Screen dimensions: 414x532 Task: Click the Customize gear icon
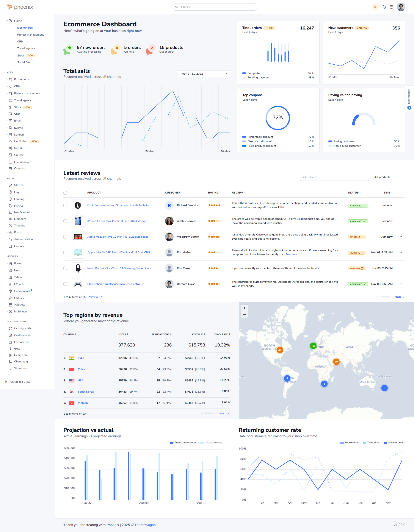(409, 108)
